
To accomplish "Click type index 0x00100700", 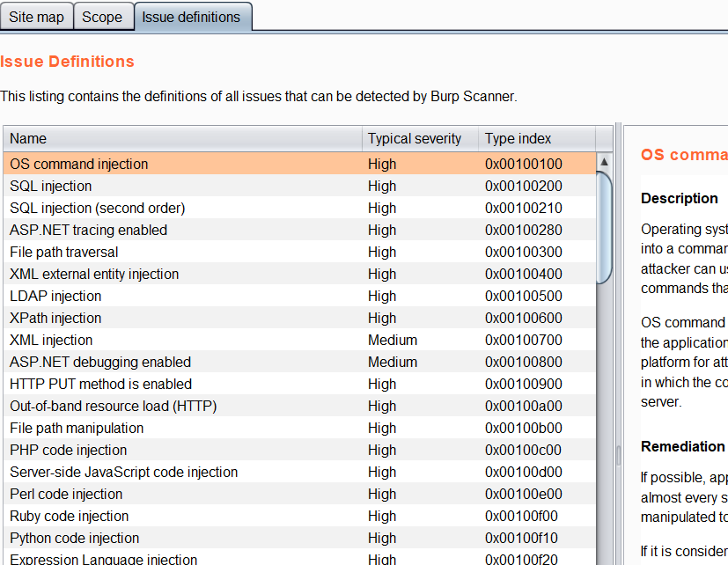I will click(523, 340).
